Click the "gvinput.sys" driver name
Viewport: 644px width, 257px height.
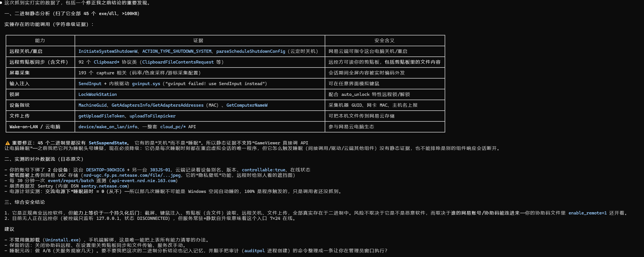point(146,84)
